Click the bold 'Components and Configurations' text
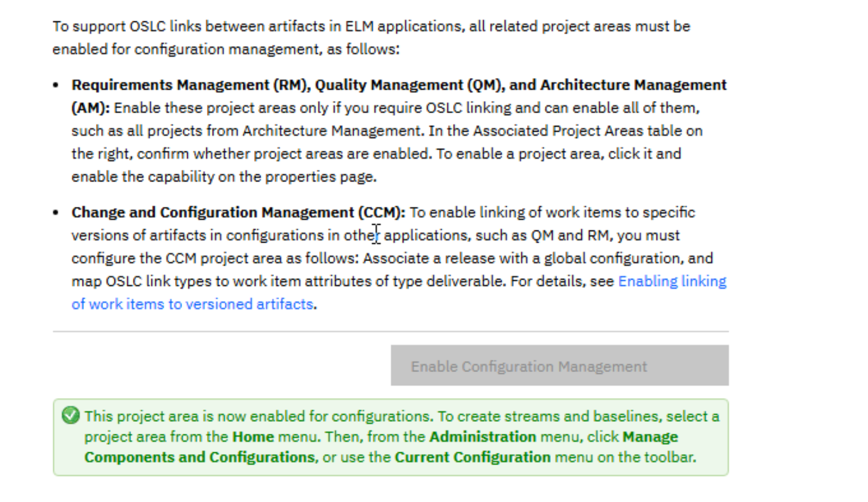 (x=199, y=457)
